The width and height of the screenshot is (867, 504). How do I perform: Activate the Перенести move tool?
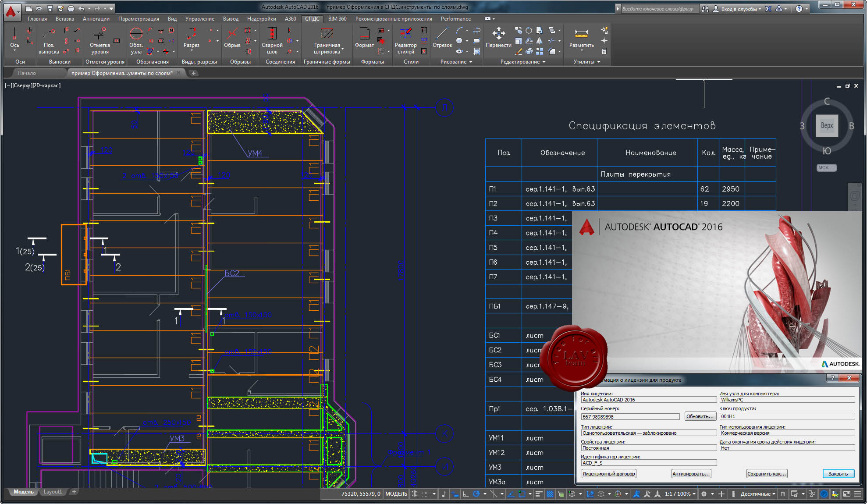click(x=498, y=38)
